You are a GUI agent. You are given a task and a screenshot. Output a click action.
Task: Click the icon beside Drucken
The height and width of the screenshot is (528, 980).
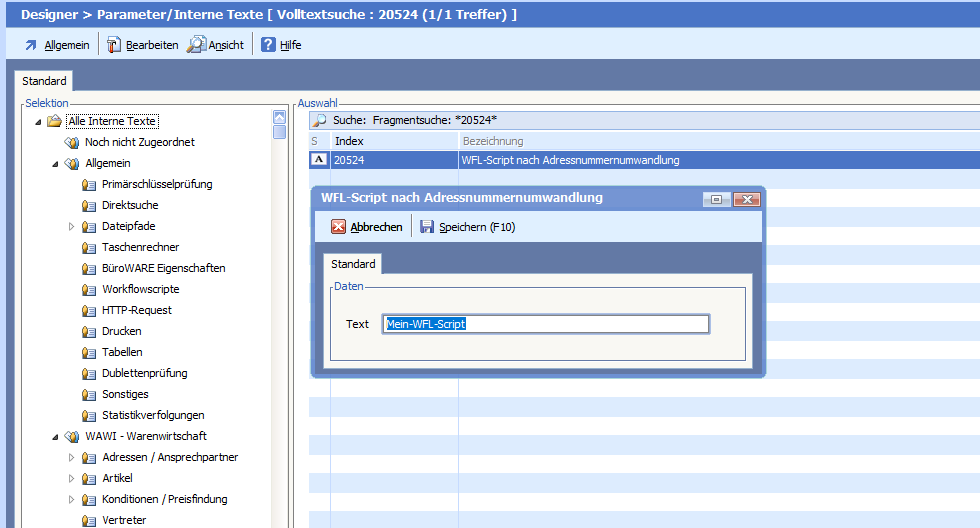click(x=89, y=331)
